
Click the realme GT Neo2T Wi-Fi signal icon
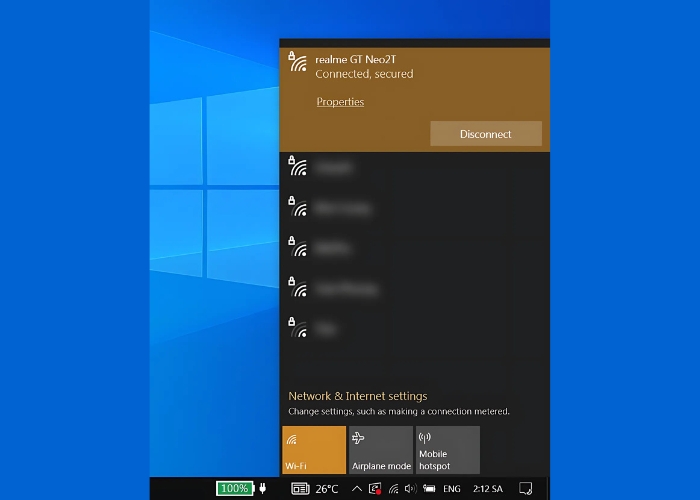[x=297, y=63]
